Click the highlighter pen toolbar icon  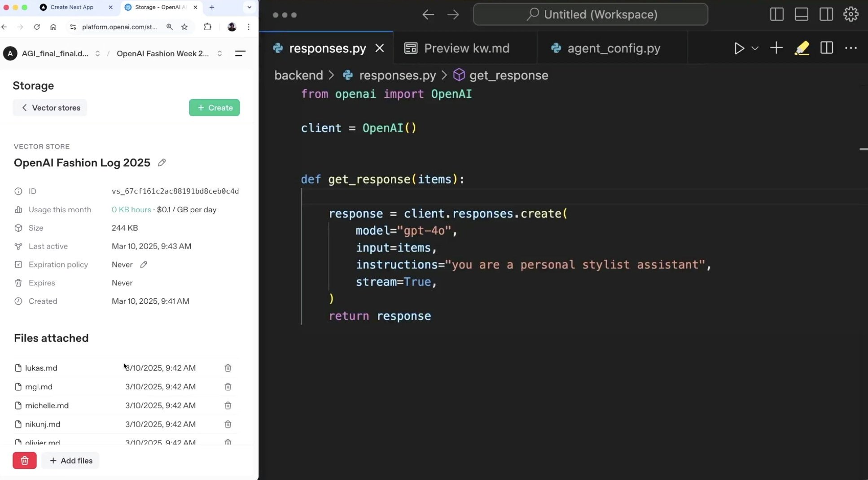click(x=802, y=48)
